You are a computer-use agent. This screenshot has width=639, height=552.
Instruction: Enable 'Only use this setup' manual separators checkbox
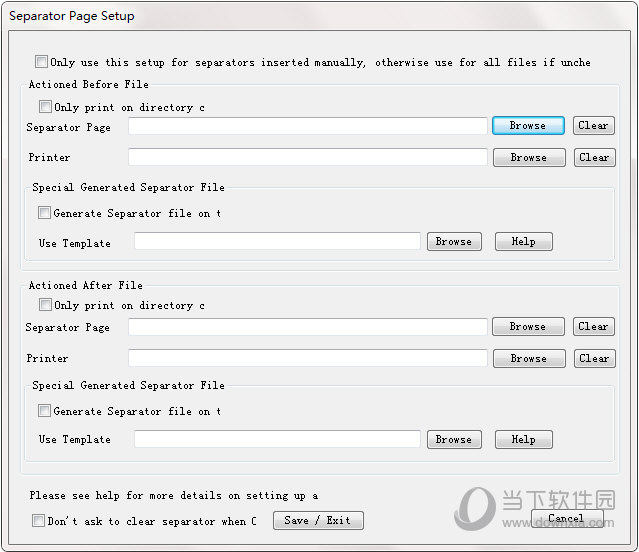[41, 62]
